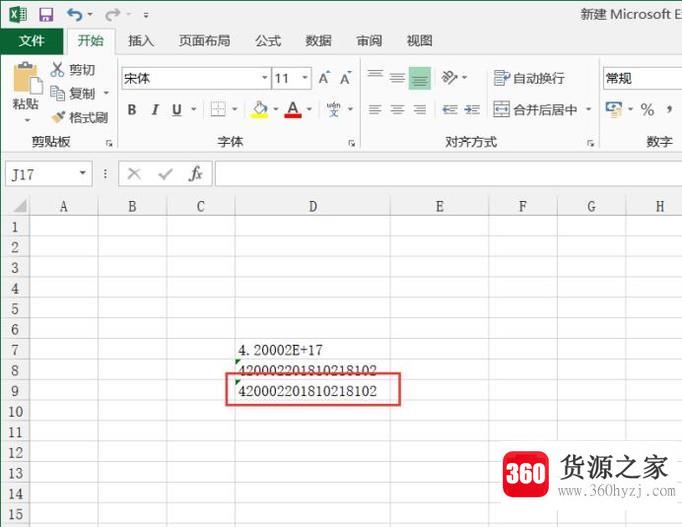The width and height of the screenshot is (682, 527).
Task: Open 合并后居中 dropdown arrow
Action: tap(588, 109)
